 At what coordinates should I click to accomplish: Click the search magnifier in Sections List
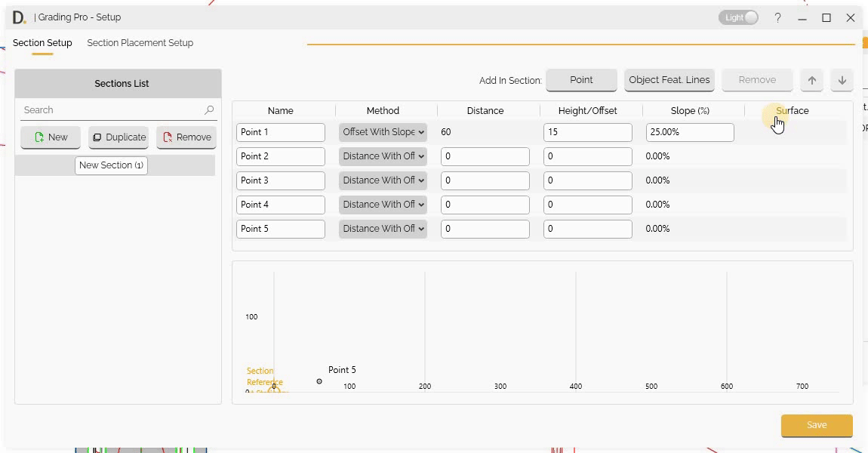[209, 109]
